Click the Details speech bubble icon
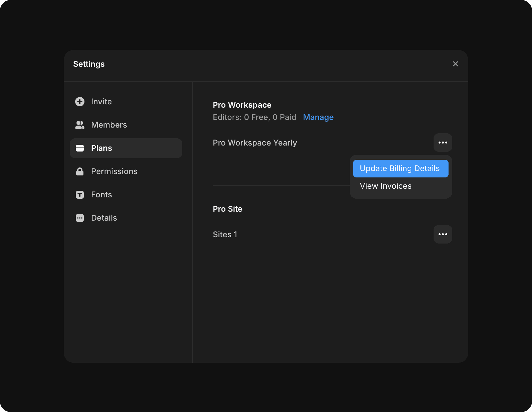Image resolution: width=532 pixels, height=412 pixels. pyautogui.click(x=80, y=218)
